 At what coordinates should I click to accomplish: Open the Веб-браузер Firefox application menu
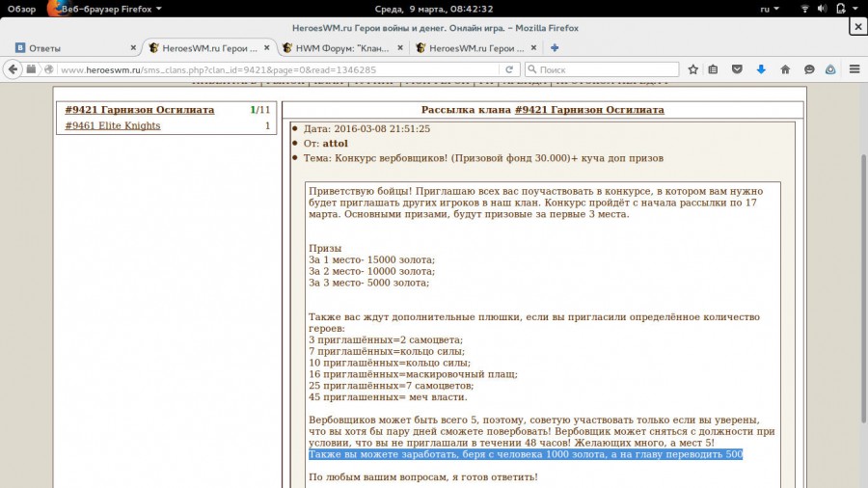105,9
